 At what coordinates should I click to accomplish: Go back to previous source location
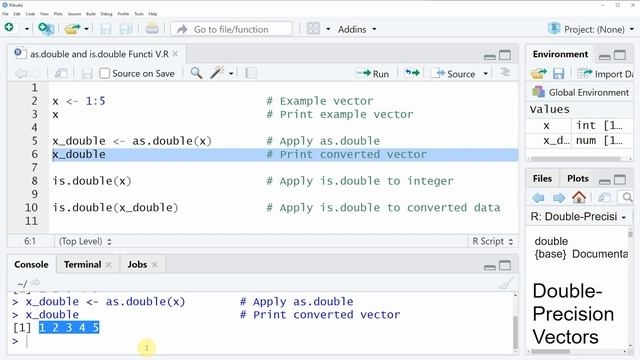coord(20,73)
